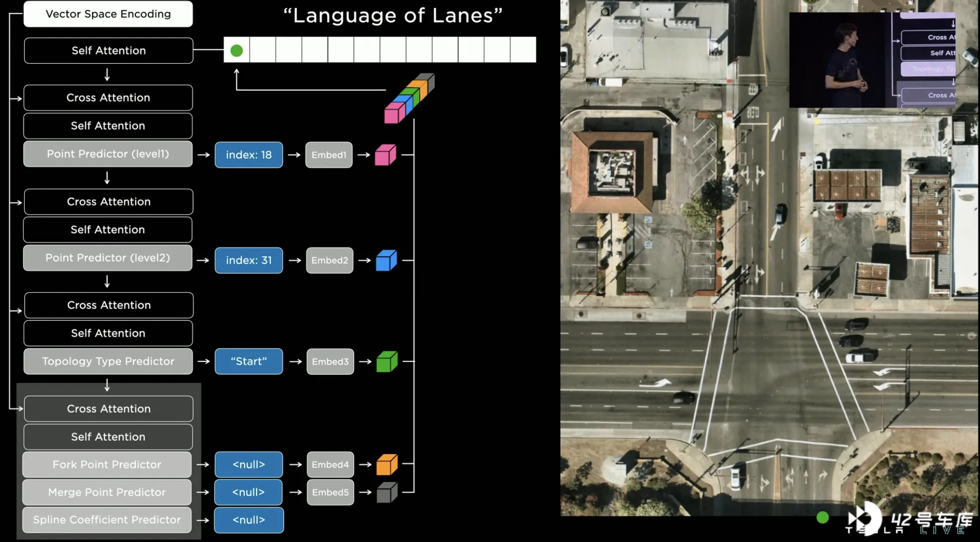Image resolution: width=980 pixels, height=542 pixels.
Task: Click Cross Attention above Point Predictor (level2)
Action: click(x=109, y=201)
